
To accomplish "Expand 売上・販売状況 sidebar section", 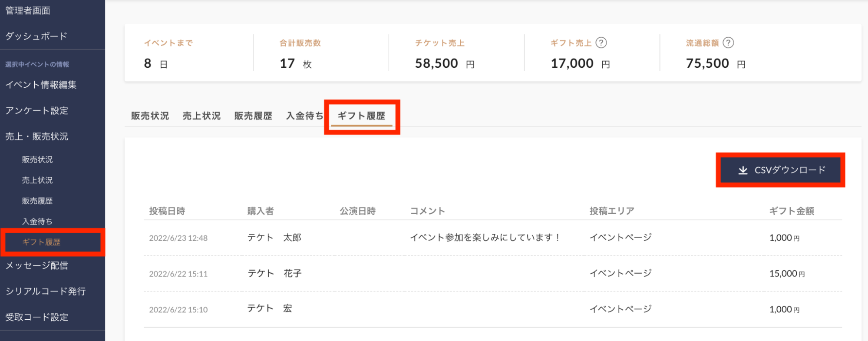I will pos(37,136).
